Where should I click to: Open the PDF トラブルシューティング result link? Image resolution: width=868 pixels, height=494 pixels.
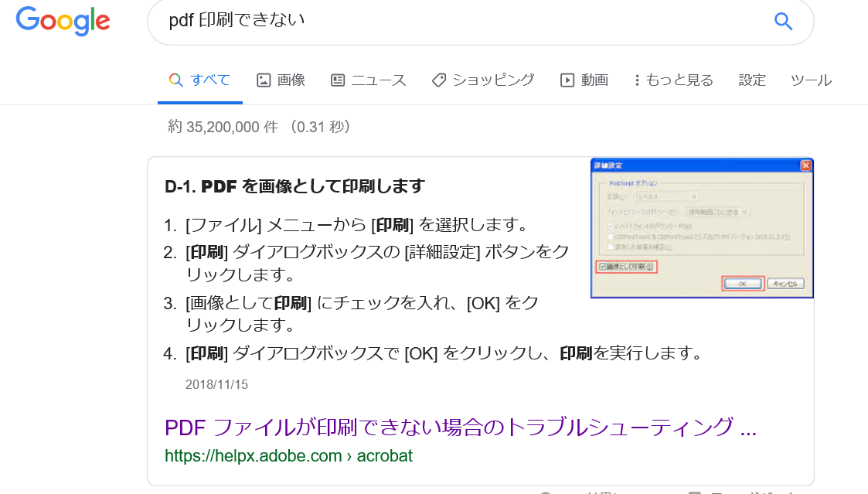tap(459, 427)
